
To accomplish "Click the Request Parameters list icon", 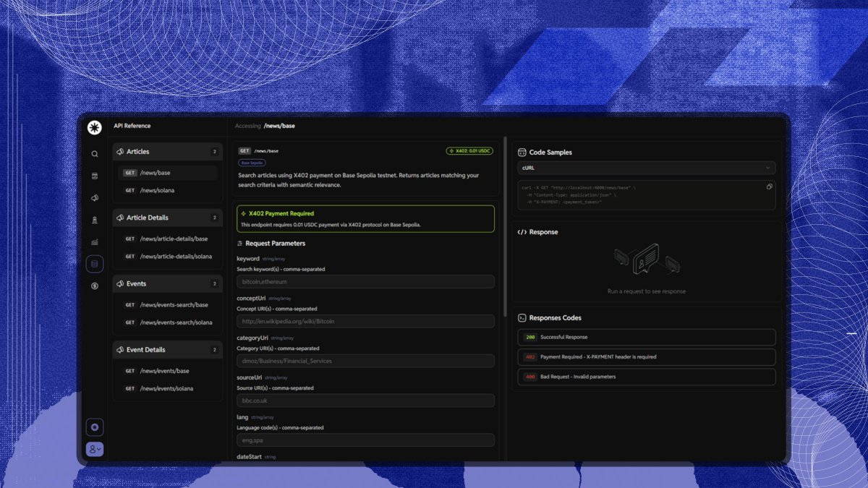I will click(x=240, y=244).
